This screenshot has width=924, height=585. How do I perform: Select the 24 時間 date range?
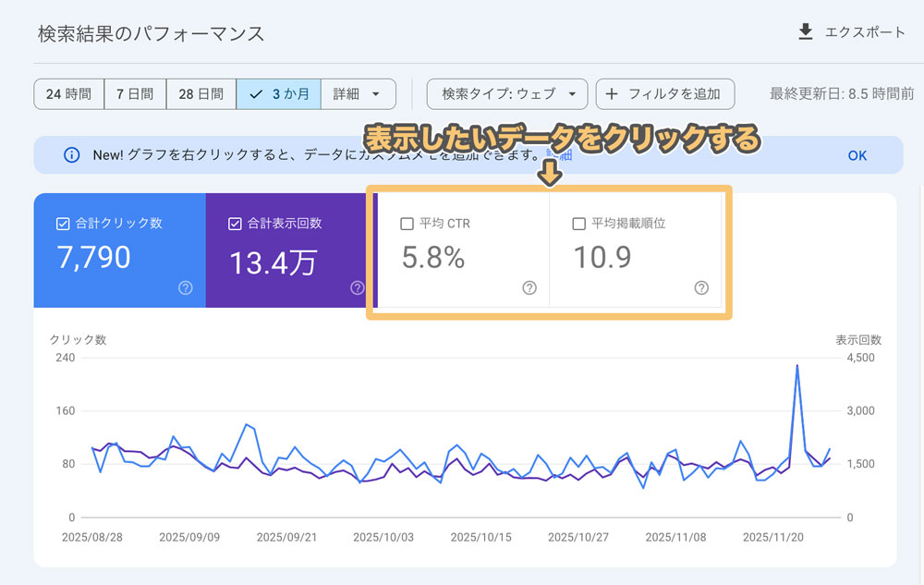tap(68, 94)
